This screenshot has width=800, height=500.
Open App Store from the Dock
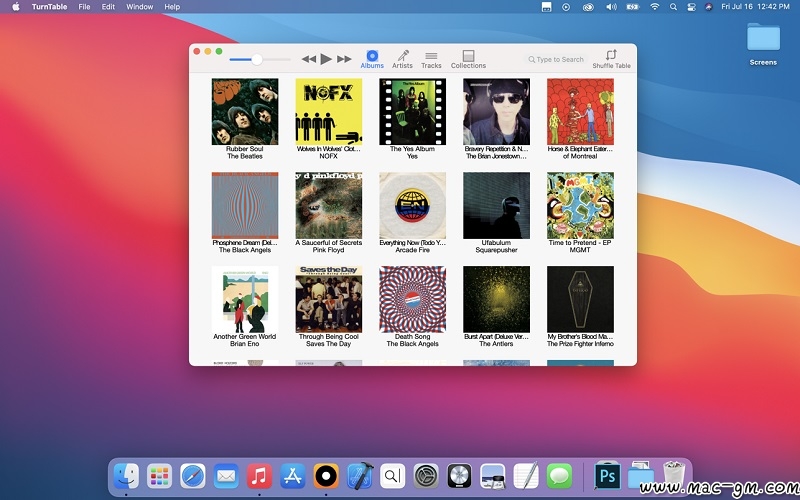(292, 476)
